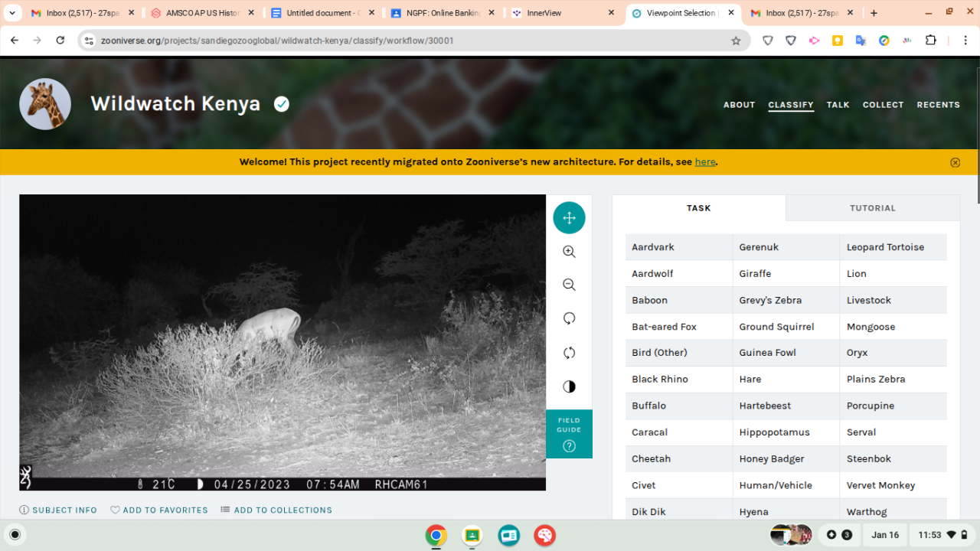The image size is (980, 551).
Task: Pick Oryx from the list
Action: tap(893, 353)
